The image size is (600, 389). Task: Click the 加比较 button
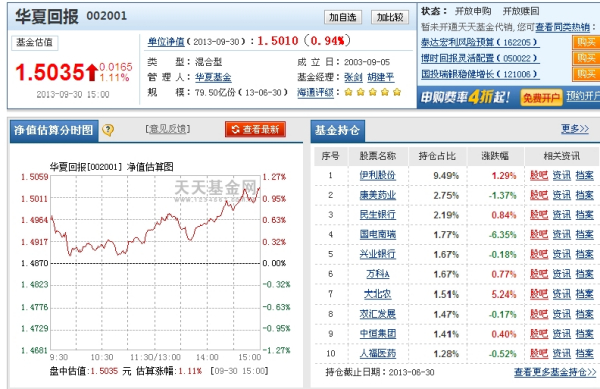(390, 17)
